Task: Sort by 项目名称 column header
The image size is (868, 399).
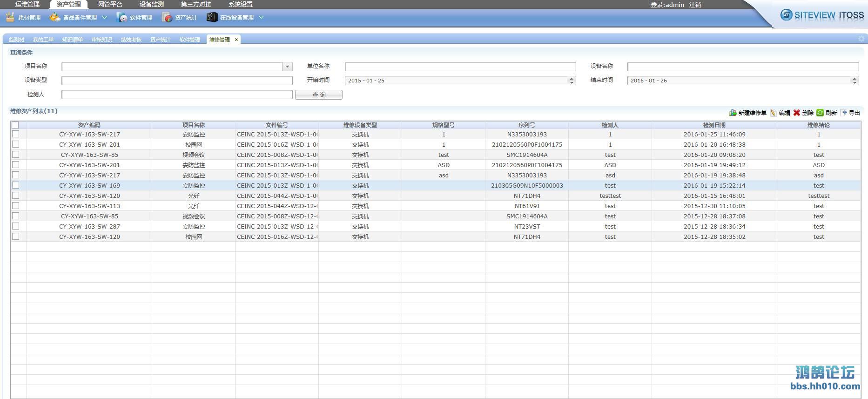Action: pyautogui.click(x=194, y=125)
